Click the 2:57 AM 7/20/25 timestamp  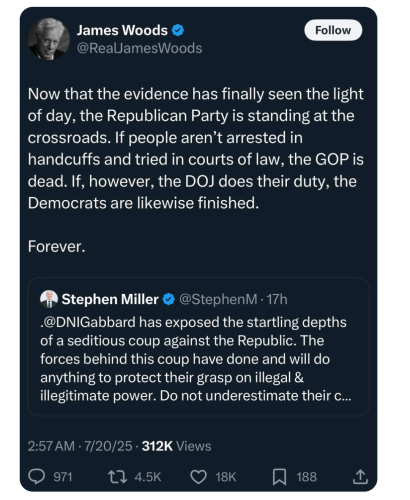(x=80, y=446)
